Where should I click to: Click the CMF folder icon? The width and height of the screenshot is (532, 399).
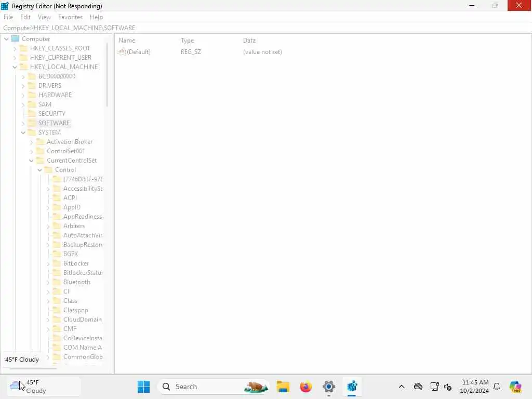57,329
